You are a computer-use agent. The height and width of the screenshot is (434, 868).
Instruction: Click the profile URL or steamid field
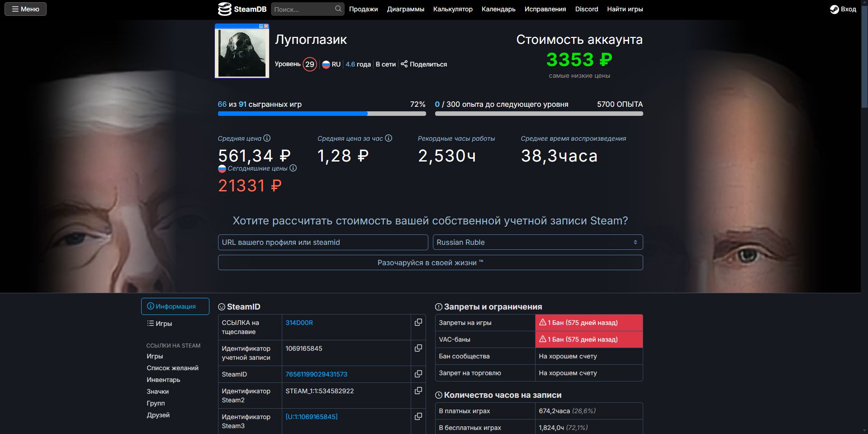pos(323,242)
